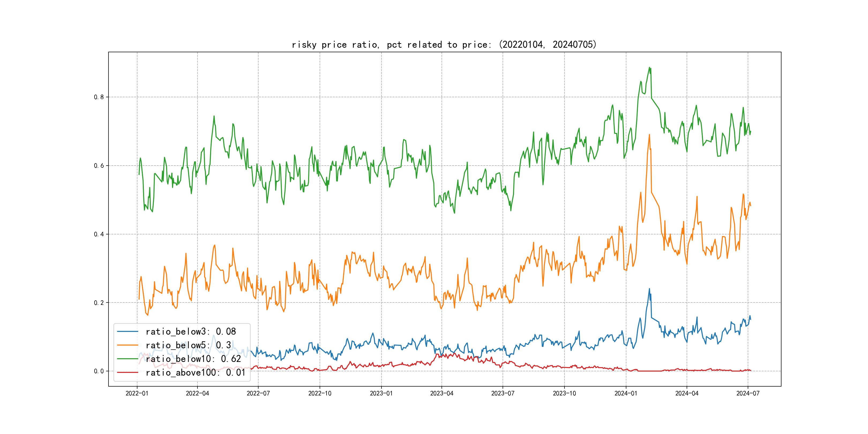The width and height of the screenshot is (868, 434).
Task: Click the 2022-07 x-axis tick label
Action: point(258,393)
